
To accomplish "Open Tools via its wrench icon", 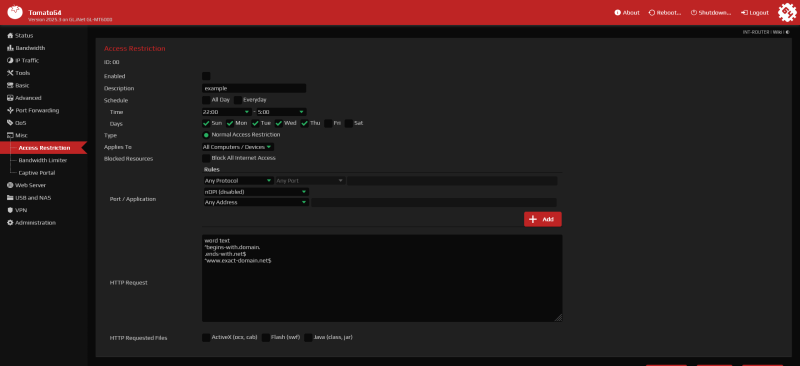I will click(10, 73).
